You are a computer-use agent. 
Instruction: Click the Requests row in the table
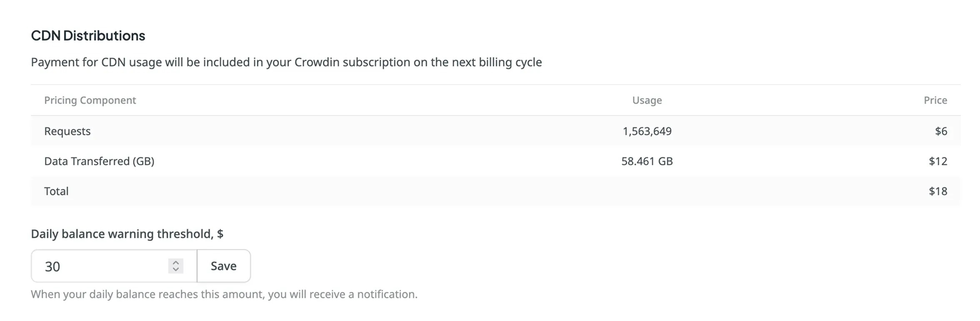tap(292, 131)
